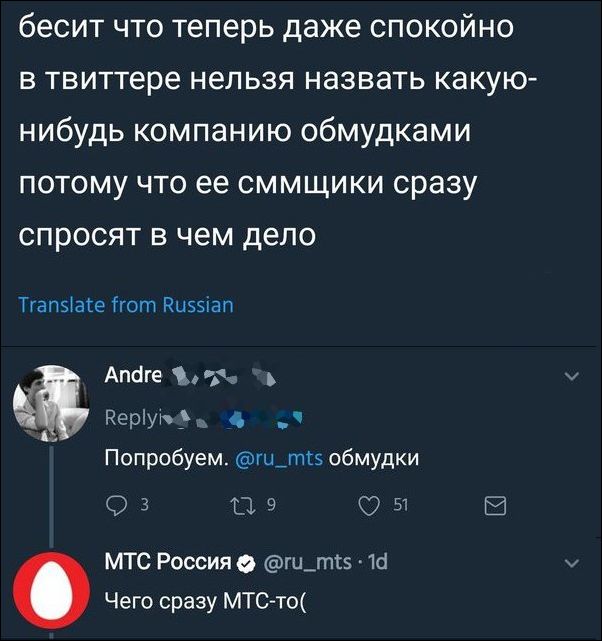
Task: Click Translate from Russian link
Action: pos(126,304)
